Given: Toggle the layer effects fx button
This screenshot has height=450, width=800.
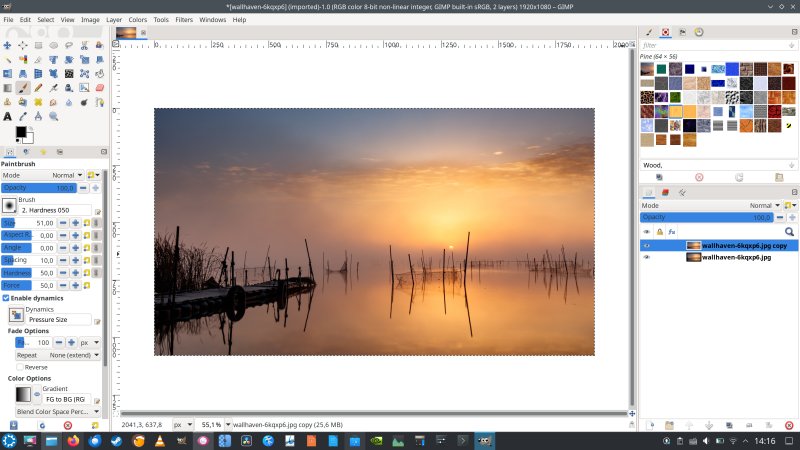Looking at the screenshot, I should [x=672, y=232].
